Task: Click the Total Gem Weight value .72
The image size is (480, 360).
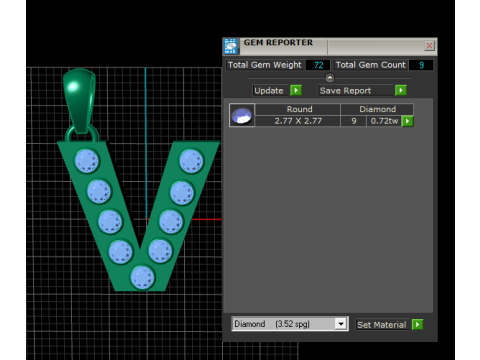Action: point(318,65)
